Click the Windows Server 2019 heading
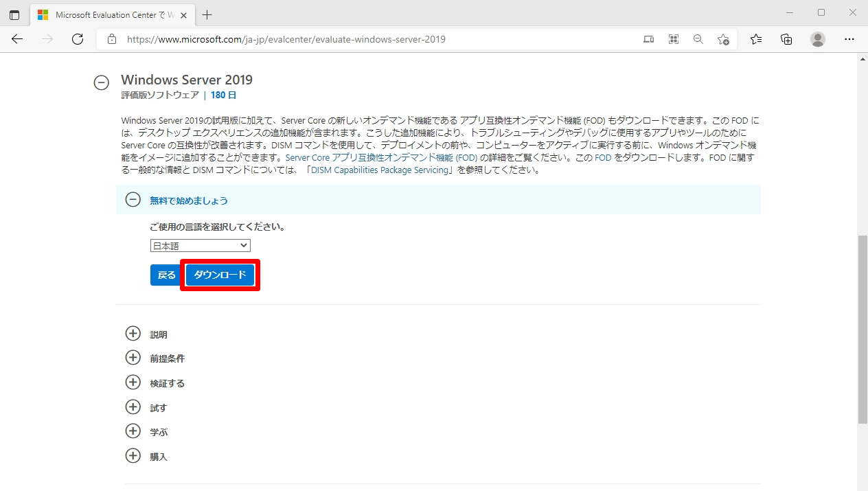The image size is (868, 491). point(187,80)
